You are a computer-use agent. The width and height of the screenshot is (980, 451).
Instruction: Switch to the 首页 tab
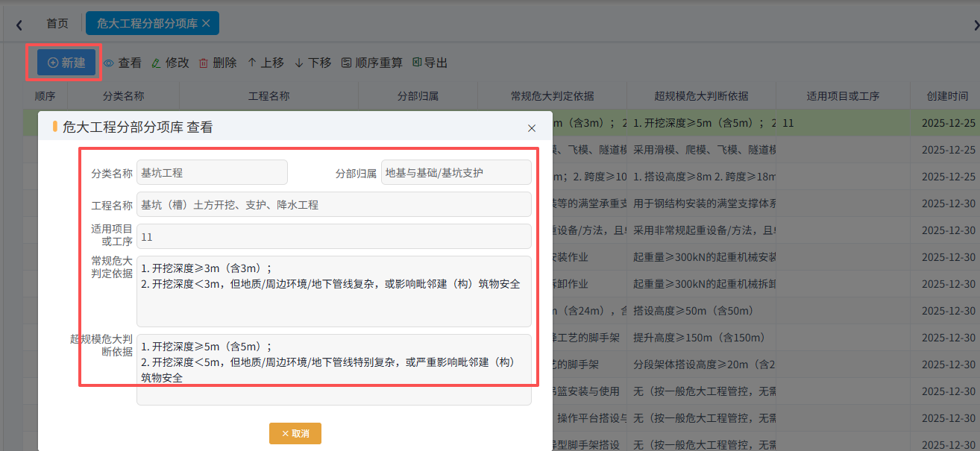(57, 24)
